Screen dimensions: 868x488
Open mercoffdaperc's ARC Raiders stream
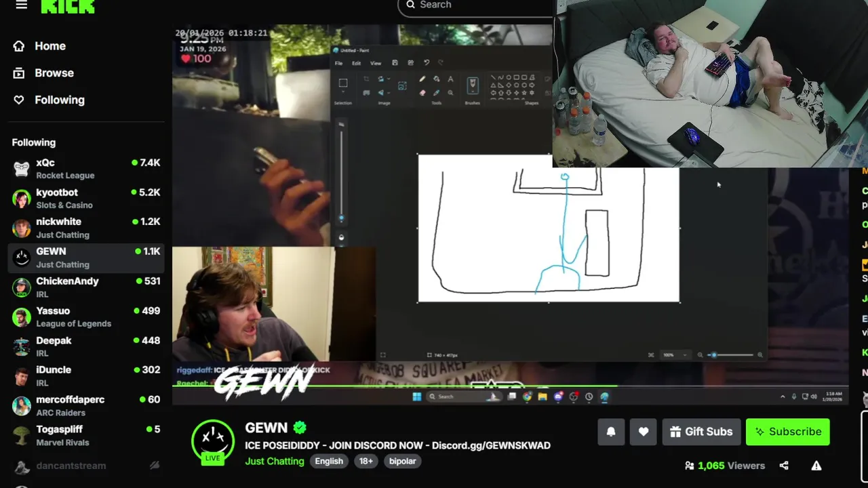tap(86, 406)
